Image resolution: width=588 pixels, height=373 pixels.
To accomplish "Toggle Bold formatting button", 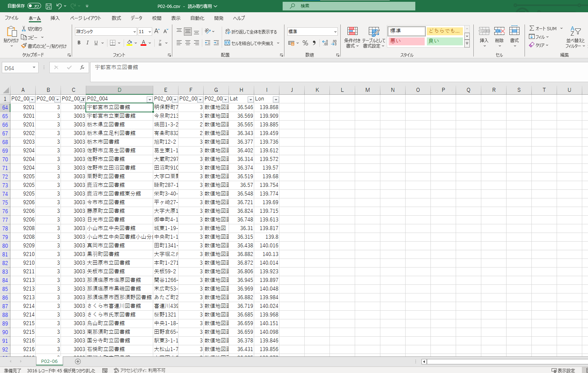I will click(79, 43).
